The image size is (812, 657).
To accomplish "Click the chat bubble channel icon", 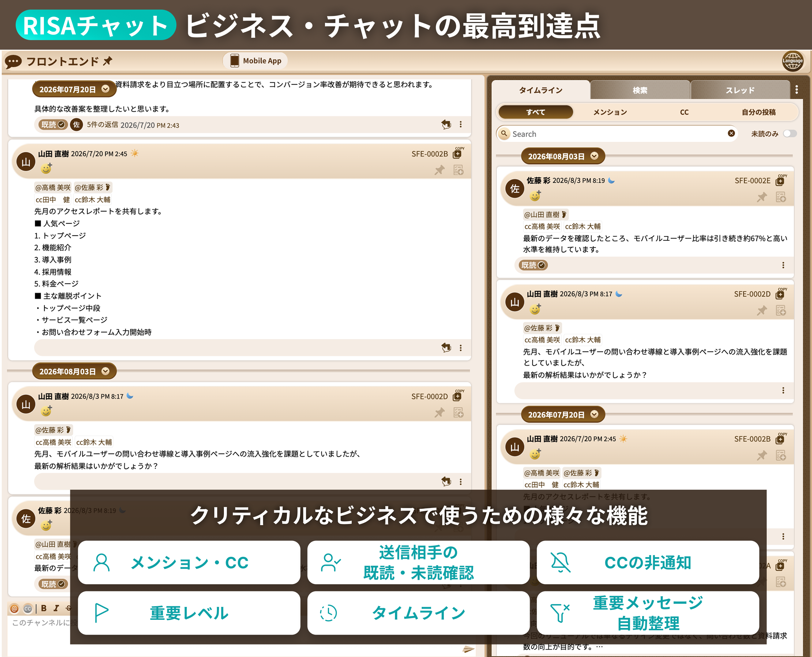I will coord(13,61).
